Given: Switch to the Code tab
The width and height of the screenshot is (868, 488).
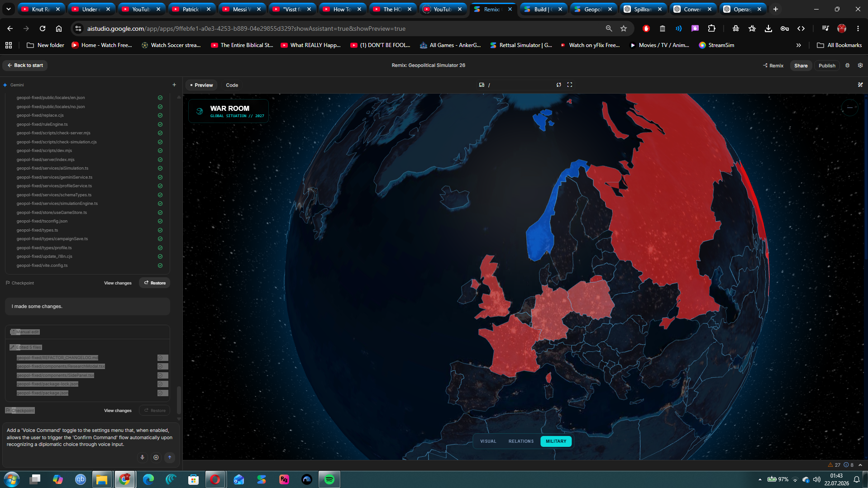Looking at the screenshot, I should coord(232,85).
